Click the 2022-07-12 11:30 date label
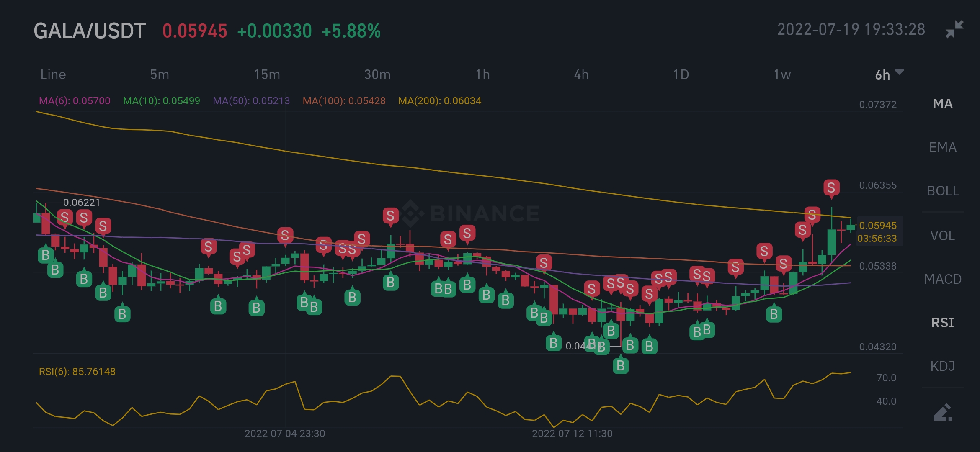The height and width of the screenshot is (452, 980). tap(572, 434)
